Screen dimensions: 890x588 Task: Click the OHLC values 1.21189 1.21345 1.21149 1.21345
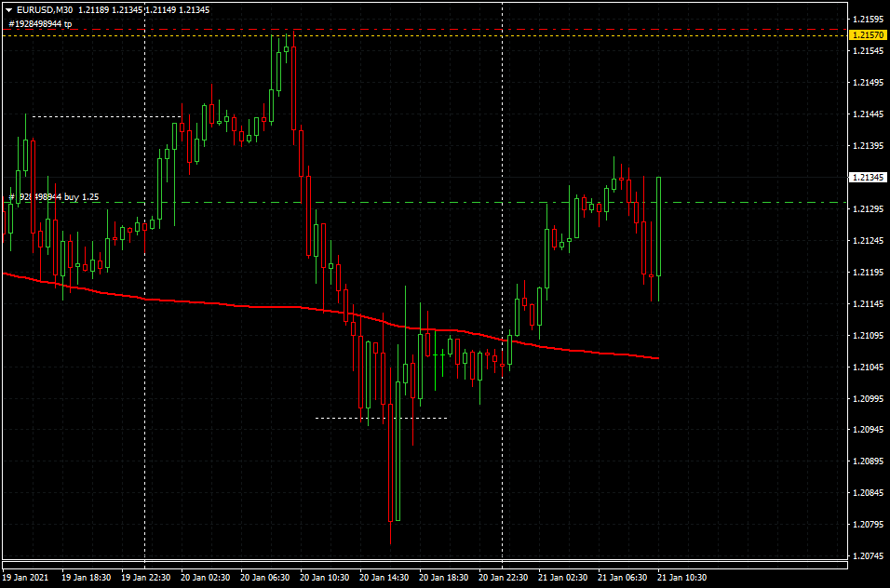[x=143, y=9]
